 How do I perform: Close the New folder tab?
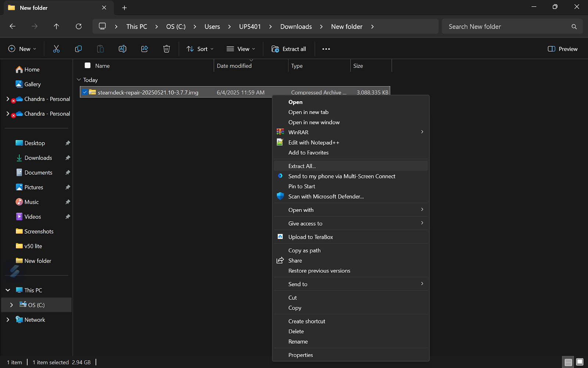pos(104,8)
